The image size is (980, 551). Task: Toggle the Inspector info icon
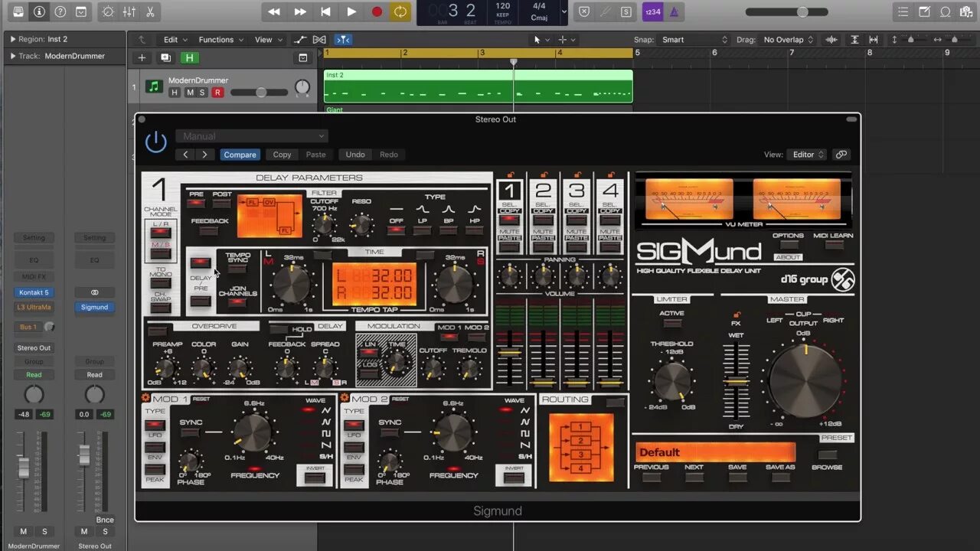pyautogui.click(x=39, y=11)
